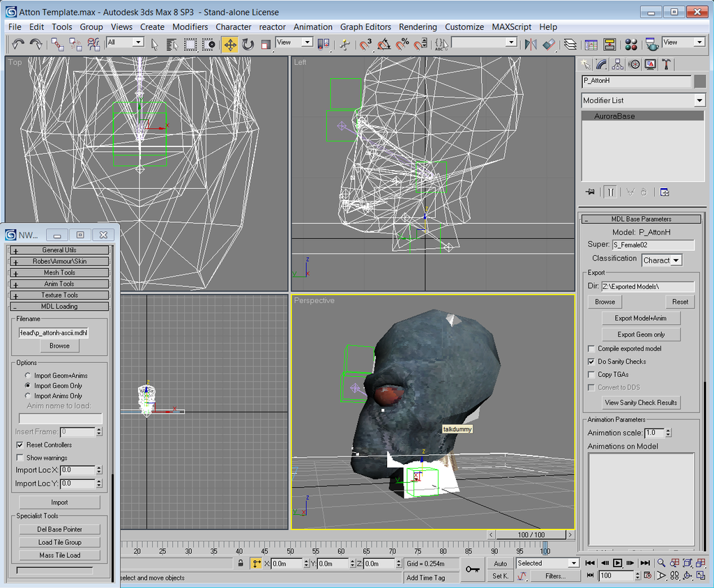This screenshot has height=588, width=714.
Task: Click View Sanity Check Results button
Action: pyautogui.click(x=641, y=402)
